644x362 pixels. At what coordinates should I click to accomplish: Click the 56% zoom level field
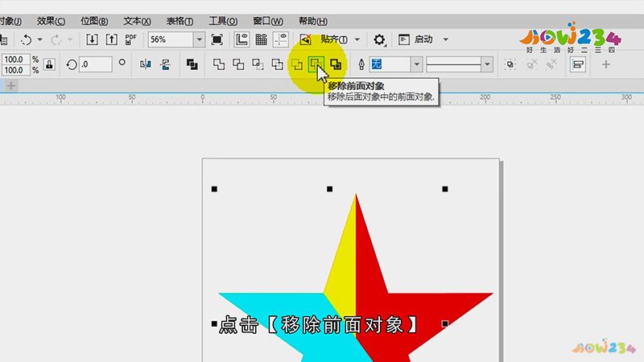coord(171,39)
